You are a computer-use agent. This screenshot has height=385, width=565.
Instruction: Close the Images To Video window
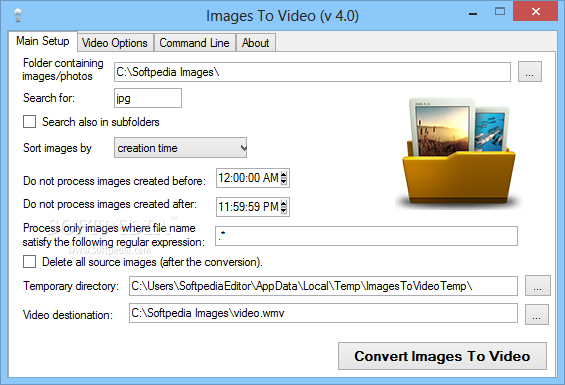pos(535,12)
